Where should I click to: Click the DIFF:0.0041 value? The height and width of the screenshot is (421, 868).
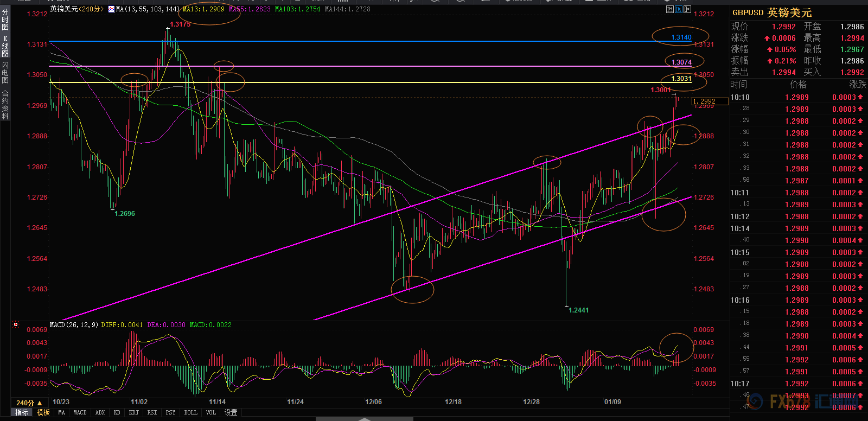click(122, 325)
